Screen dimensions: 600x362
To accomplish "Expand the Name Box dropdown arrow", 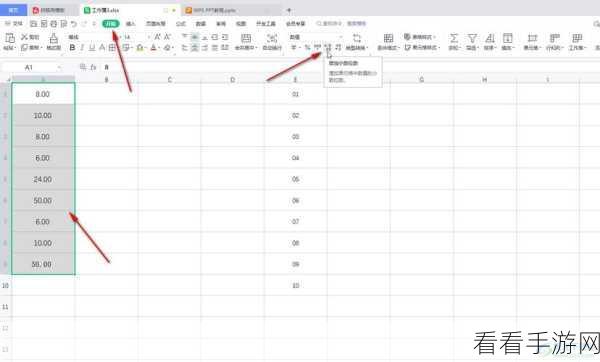I will (x=59, y=67).
